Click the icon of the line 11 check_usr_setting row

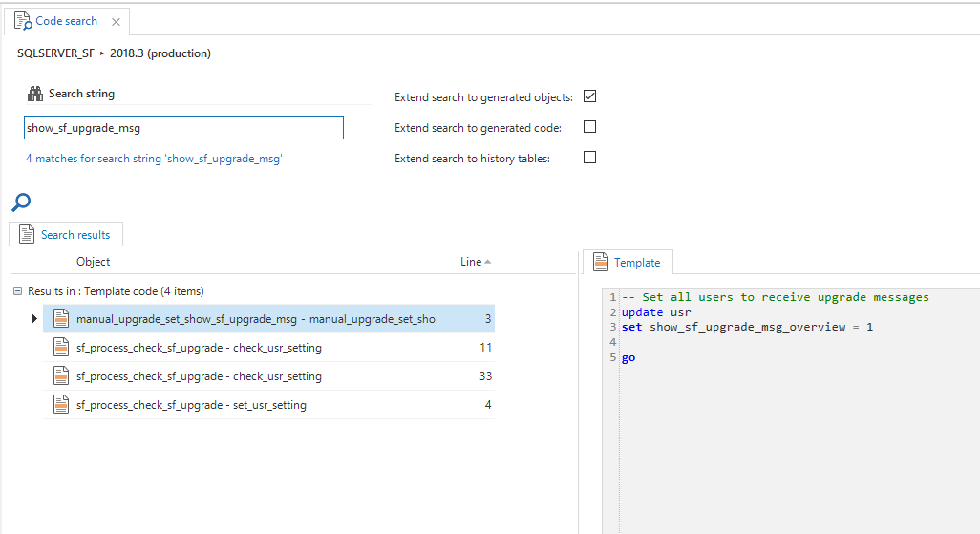[60, 348]
